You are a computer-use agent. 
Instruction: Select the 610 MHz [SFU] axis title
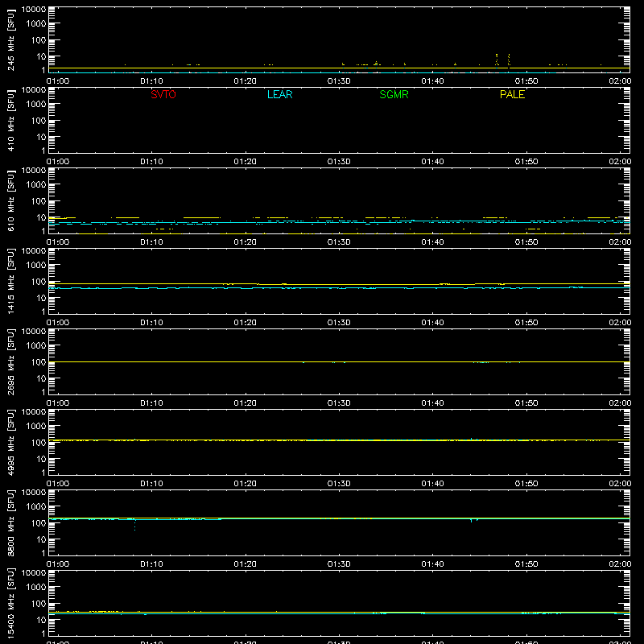tap(10, 200)
